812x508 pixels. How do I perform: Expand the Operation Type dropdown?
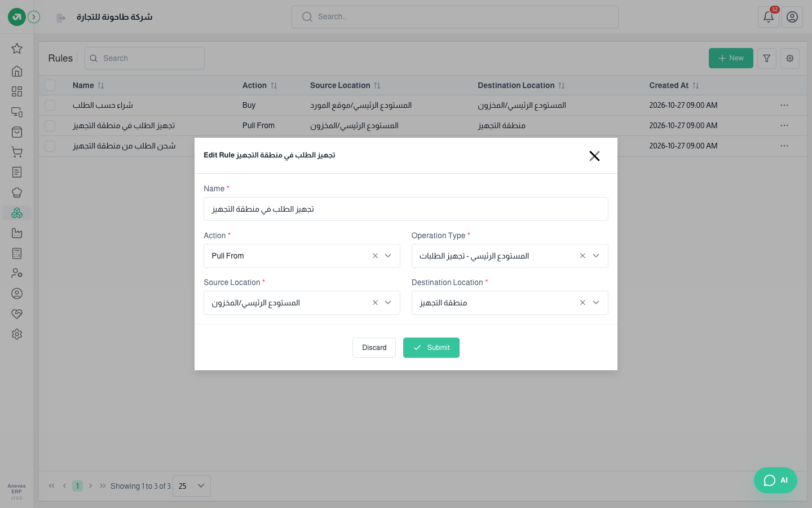tap(596, 256)
